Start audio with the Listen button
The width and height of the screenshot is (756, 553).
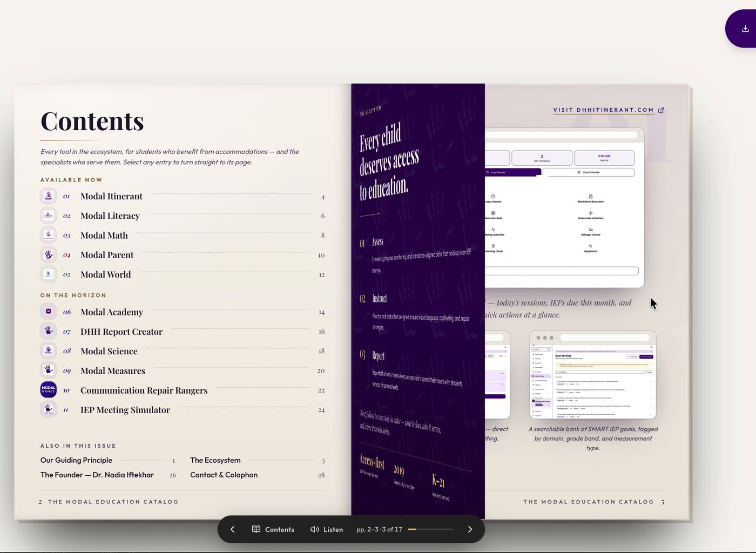(327, 529)
